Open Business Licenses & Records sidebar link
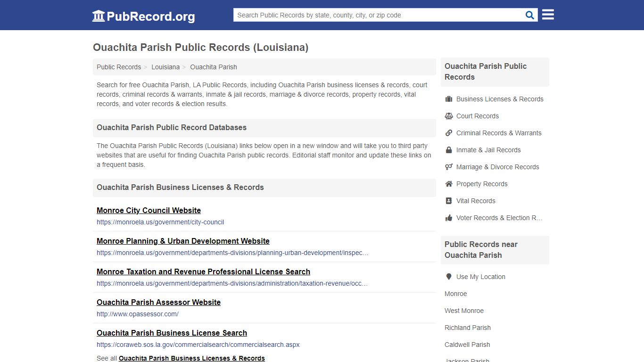The image size is (644, 362). click(x=500, y=99)
